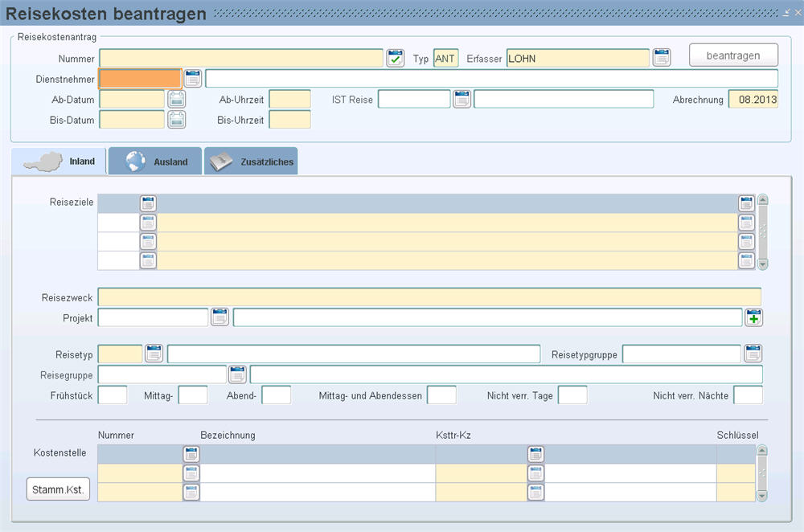This screenshot has height=532, width=804.
Task: Click into the Reisezweck text field
Action: pos(429,298)
